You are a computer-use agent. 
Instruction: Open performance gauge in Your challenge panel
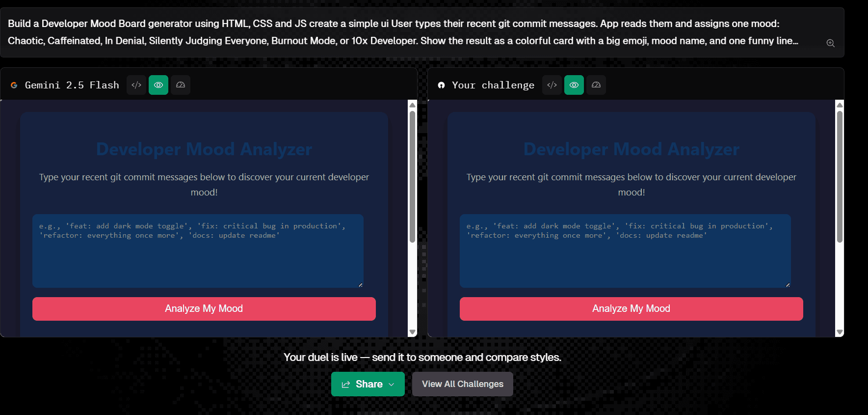point(596,85)
